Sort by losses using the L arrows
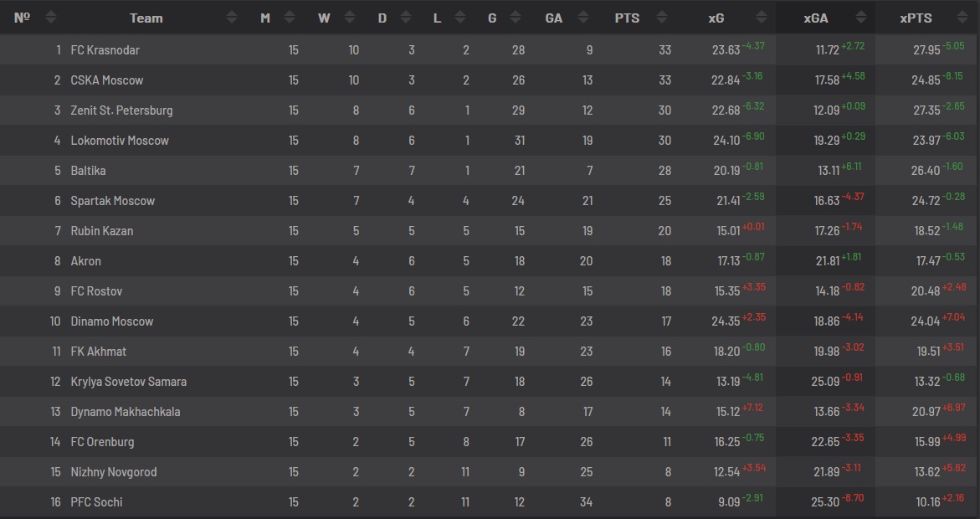 460,18
